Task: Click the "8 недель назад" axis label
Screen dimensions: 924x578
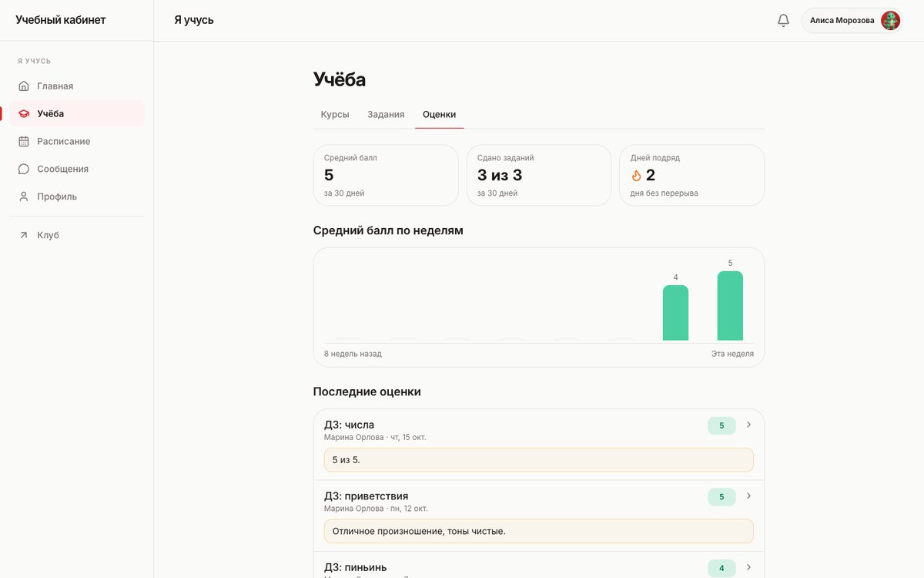Action: pyautogui.click(x=353, y=354)
